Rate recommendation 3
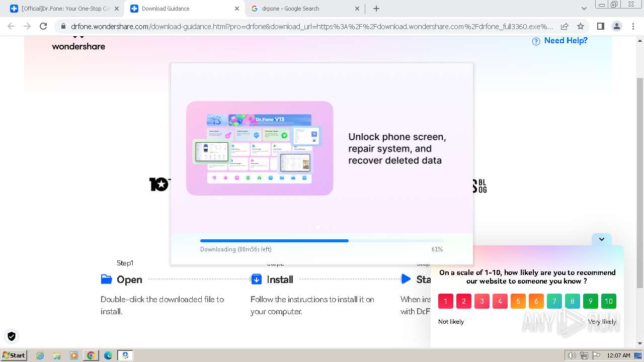 pyautogui.click(x=482, y=301)
